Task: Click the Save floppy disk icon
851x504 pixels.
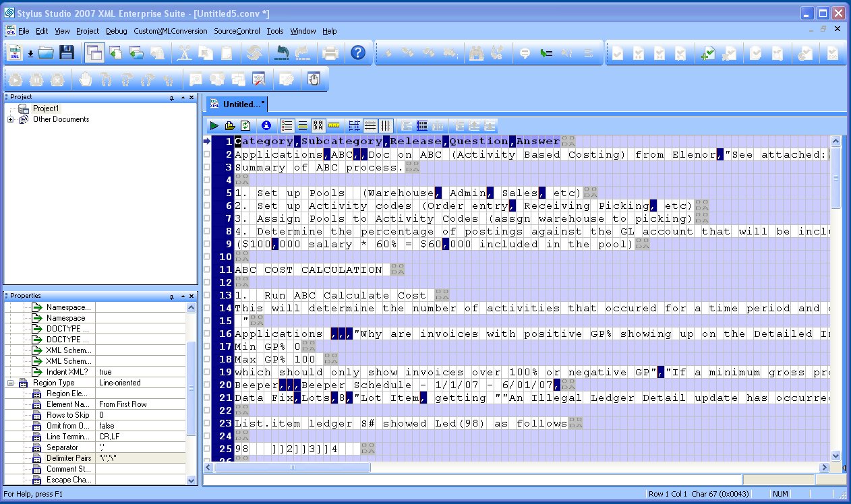Action: [66, 53]
